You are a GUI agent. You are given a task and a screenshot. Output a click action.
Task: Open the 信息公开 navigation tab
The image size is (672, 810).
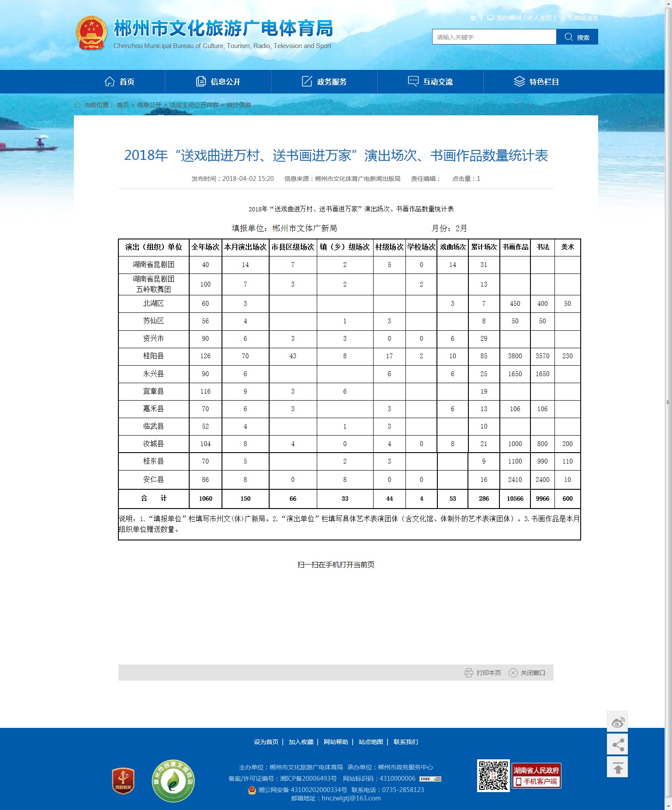pos(218,82)
